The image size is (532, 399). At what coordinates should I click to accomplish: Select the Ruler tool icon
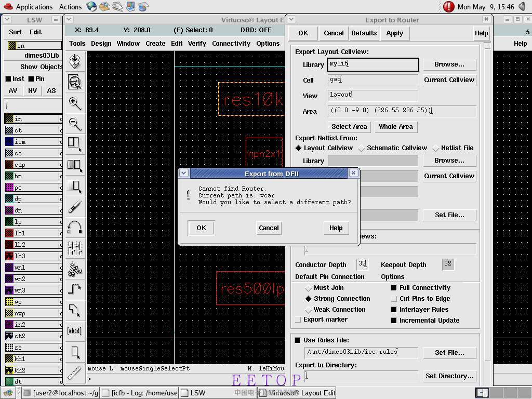pyautogui.click(x=75, y=372)
